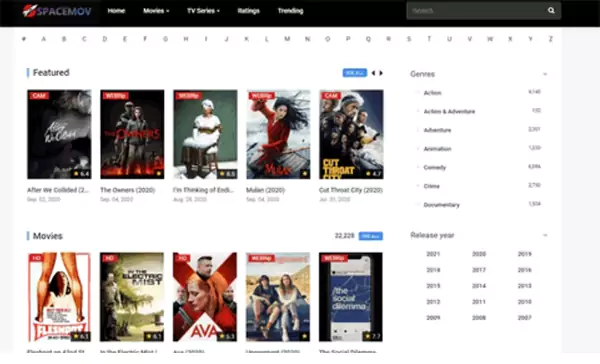This screenshot has width=600, height=364.
Task: Go to previous featured slide arrow
Action: (373, 73)
